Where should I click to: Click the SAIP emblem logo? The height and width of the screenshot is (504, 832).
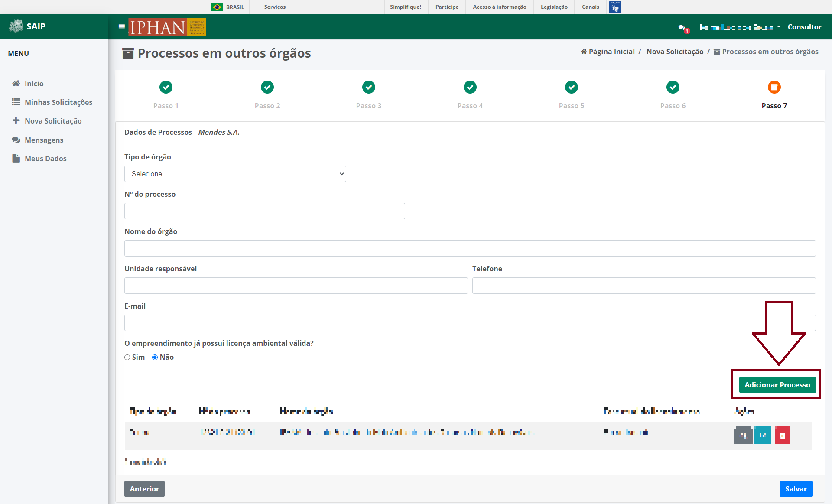16,26
